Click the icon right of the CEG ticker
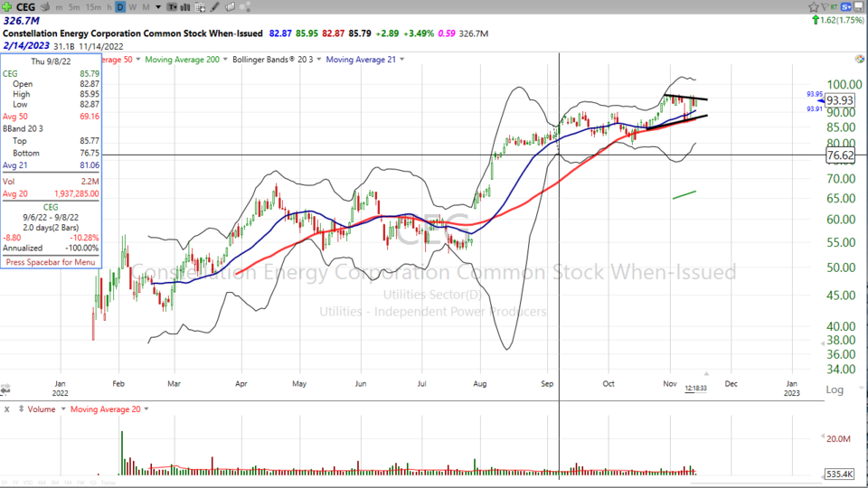The image size is (868, 488). (x=45, y=7)
